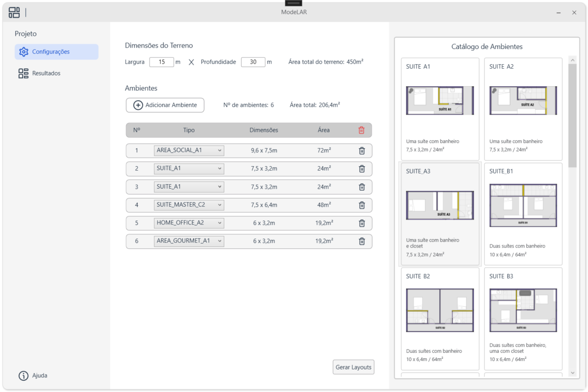Delete the AREA_SOCIAL_A1 row via trash icon
The height and width of the screenshot is (392, 588).
click(x=362, y=151)
